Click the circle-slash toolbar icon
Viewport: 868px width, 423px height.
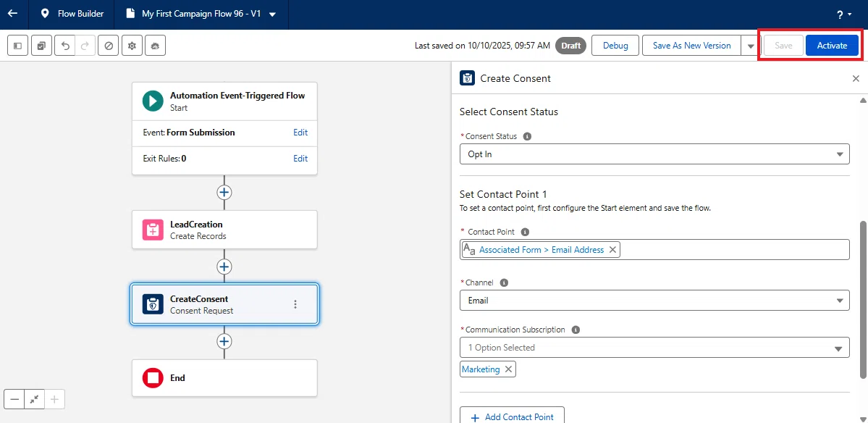click(x=109, y=46)
